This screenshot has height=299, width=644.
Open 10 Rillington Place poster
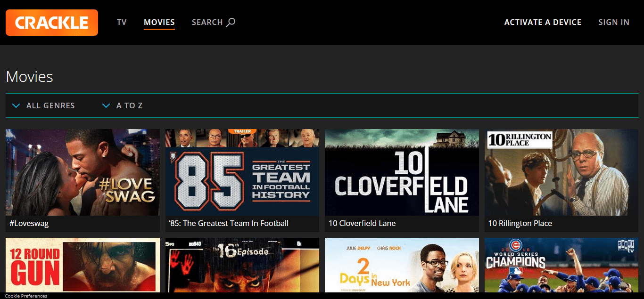tap(561, 172)
